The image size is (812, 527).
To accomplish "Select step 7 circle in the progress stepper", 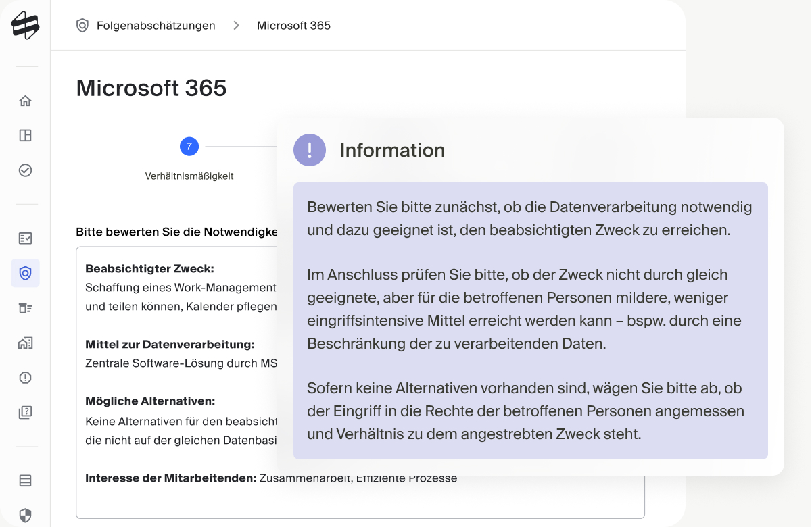I will (x=189, y=146).
